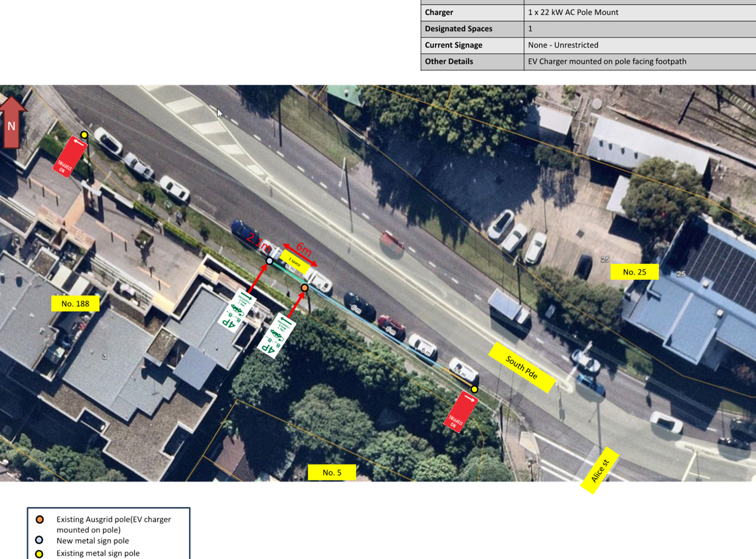Click the orange circle in the legend

tap(40, 519)
